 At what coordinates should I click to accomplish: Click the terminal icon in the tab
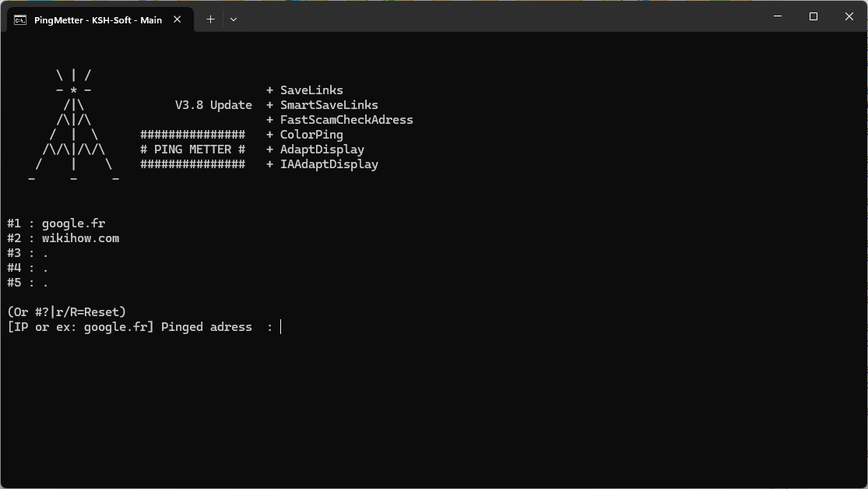(20, 19)
